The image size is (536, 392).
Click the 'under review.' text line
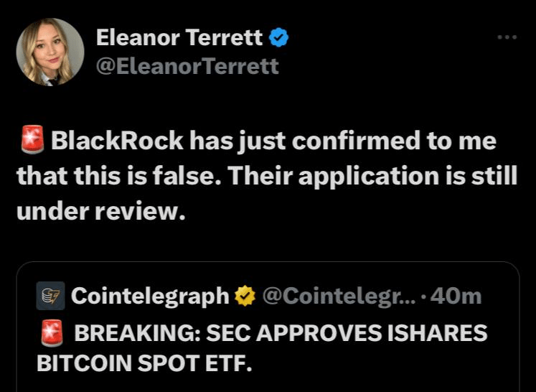[x=101, y=211]
